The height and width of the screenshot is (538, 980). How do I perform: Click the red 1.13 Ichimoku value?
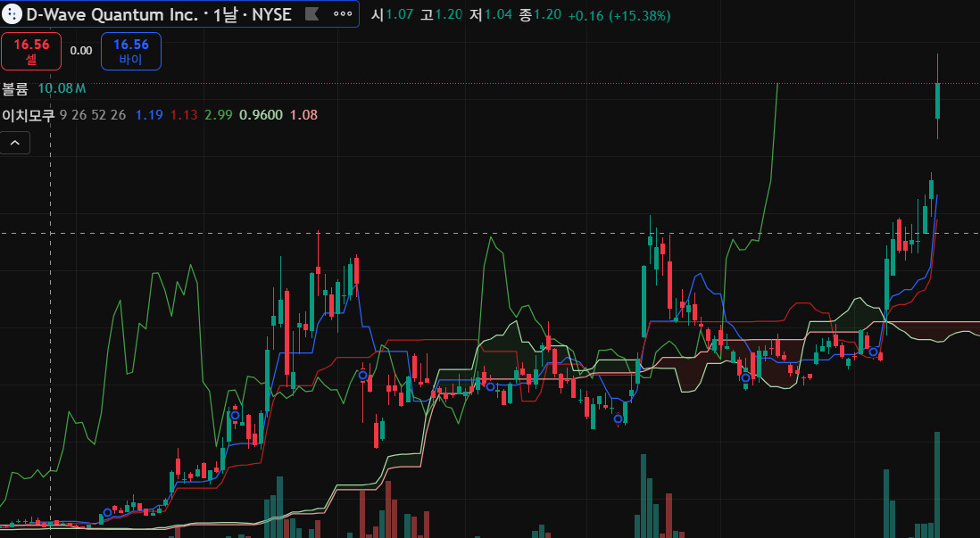184,115
